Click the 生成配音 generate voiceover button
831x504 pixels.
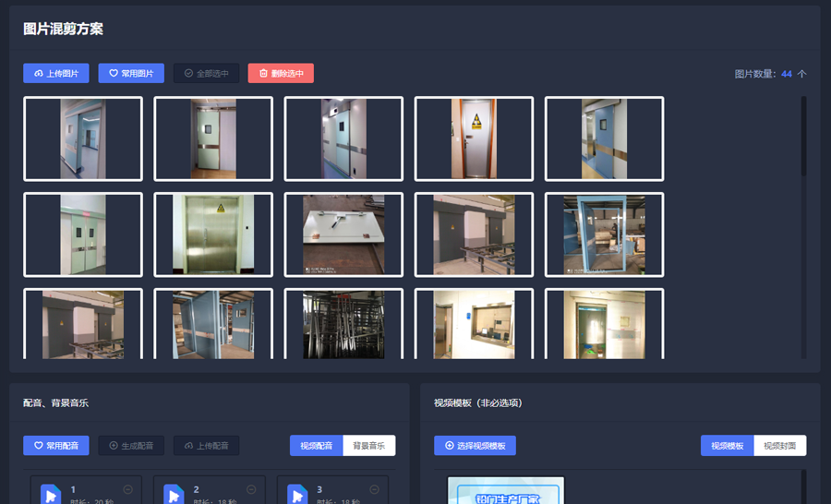pos(131,446)
